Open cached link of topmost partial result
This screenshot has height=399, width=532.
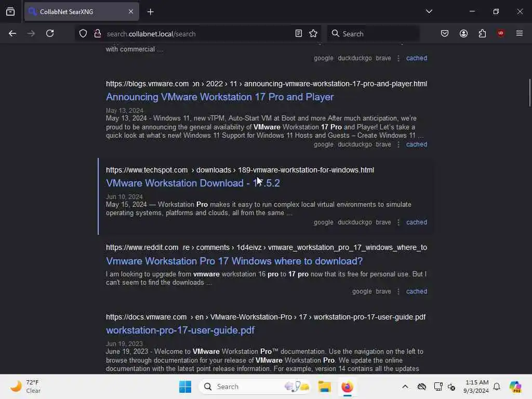click(417, 58)
